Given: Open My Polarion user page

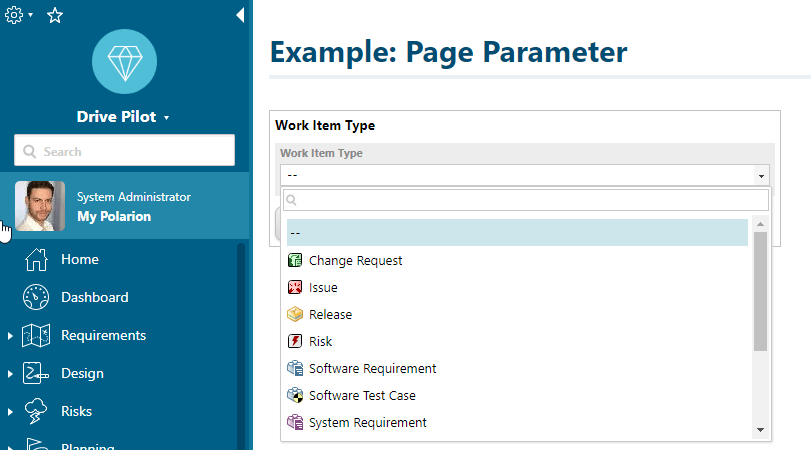Looking at the screenshot, I should [x=114, y=216].
